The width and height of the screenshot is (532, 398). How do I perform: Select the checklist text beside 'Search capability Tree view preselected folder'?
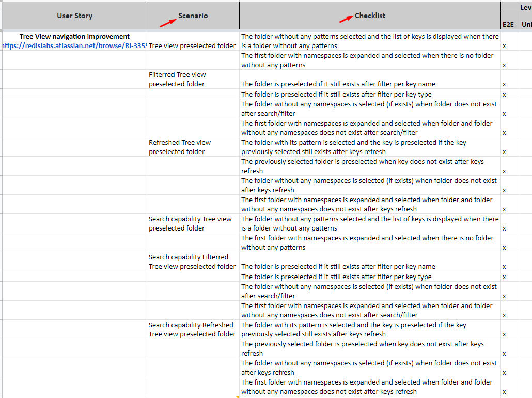(370, 223)
